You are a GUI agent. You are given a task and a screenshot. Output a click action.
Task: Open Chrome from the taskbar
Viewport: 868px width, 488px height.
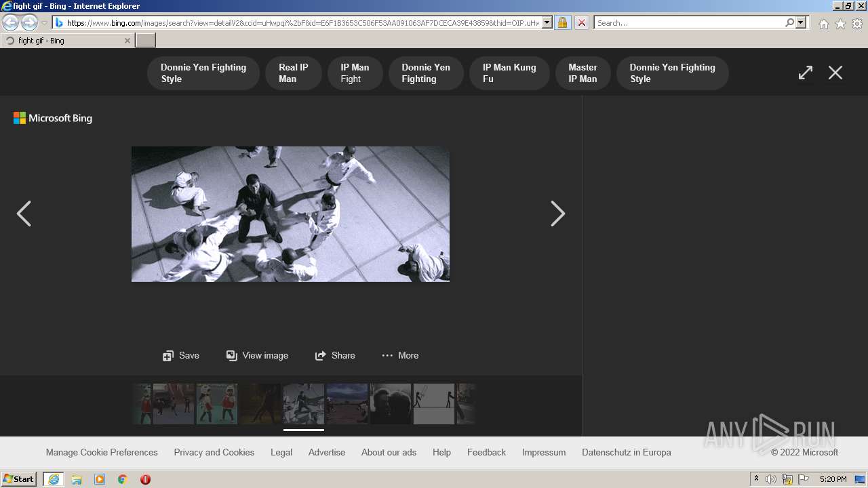(122, 479)
